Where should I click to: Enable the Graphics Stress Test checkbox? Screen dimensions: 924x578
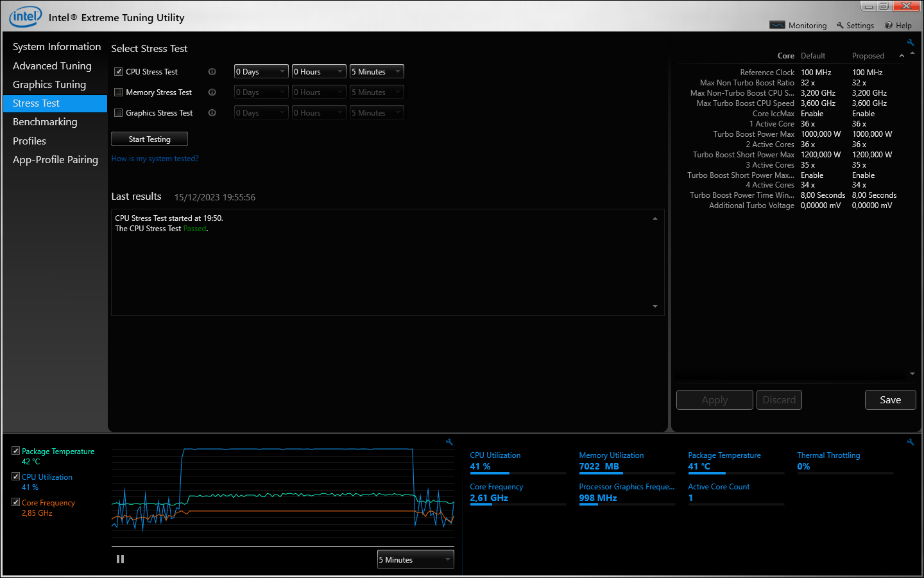(118, 113)
